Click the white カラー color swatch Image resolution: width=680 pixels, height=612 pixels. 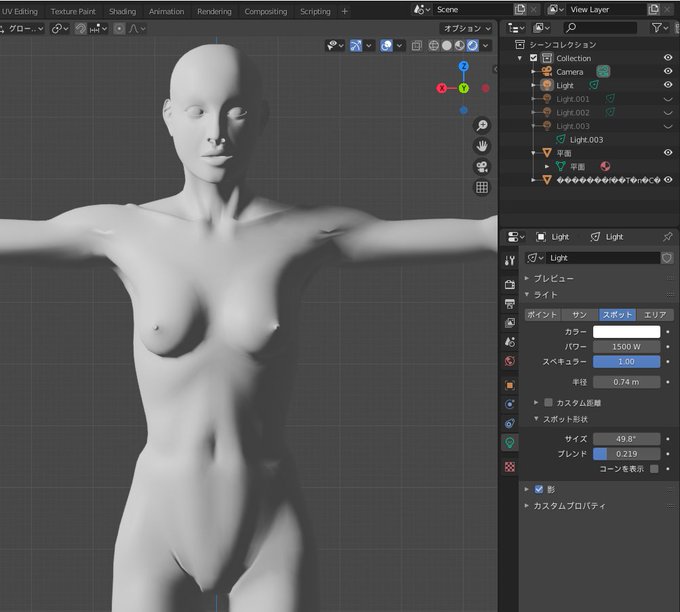(x=626, y=331)
